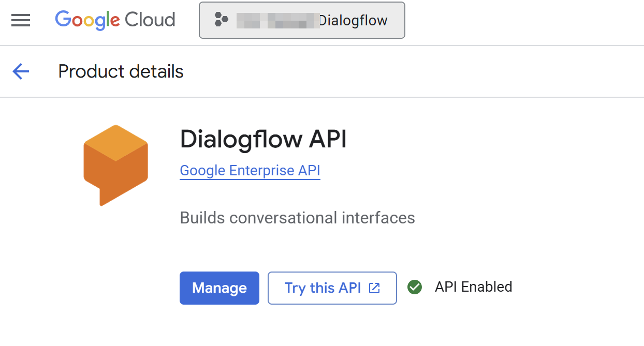Viewport: 644px width, 346px height.
Task: Click the word Cloud in the logo
Action: tap(150, 20)
